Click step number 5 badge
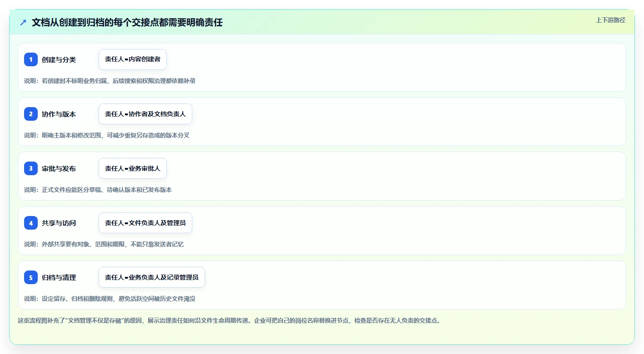Viewport: 644px width, 354px height. pyautogui.click(x=31, y=277)
